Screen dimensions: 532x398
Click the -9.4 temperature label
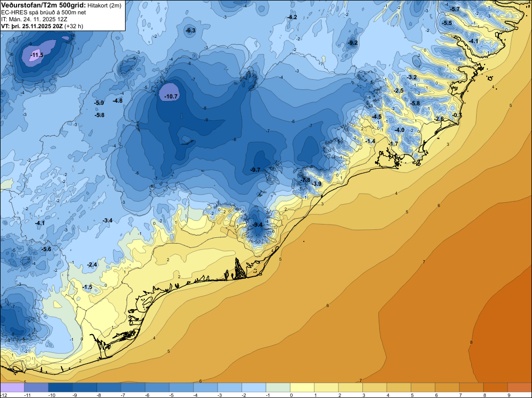(258, 225)
